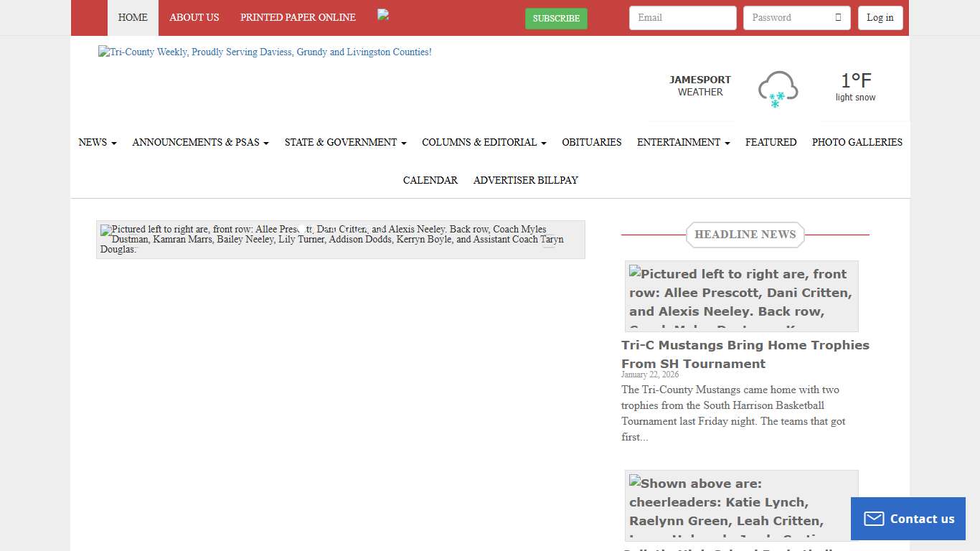The width and height of the screenshot is (980, 551).
Task: Focus the Email input field
Action: [x=682, y=18]
